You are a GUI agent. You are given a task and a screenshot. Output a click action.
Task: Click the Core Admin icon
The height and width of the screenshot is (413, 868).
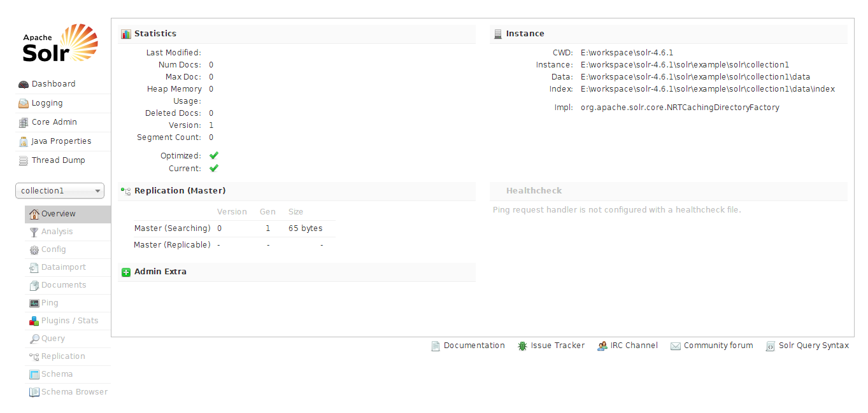(24, 122)
